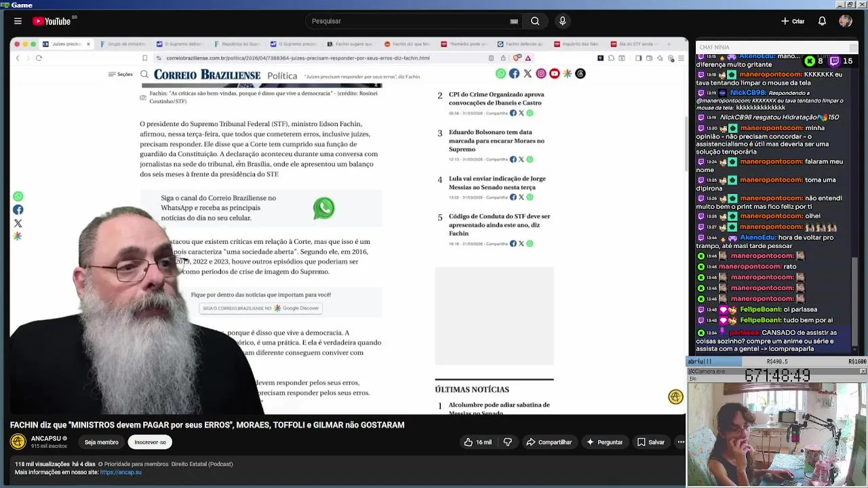The width and height of the screenshot is (868, 488).
Task: In the video, open Alcolumbre pode adiar sabatina article
Action: (x=499, y=408)
